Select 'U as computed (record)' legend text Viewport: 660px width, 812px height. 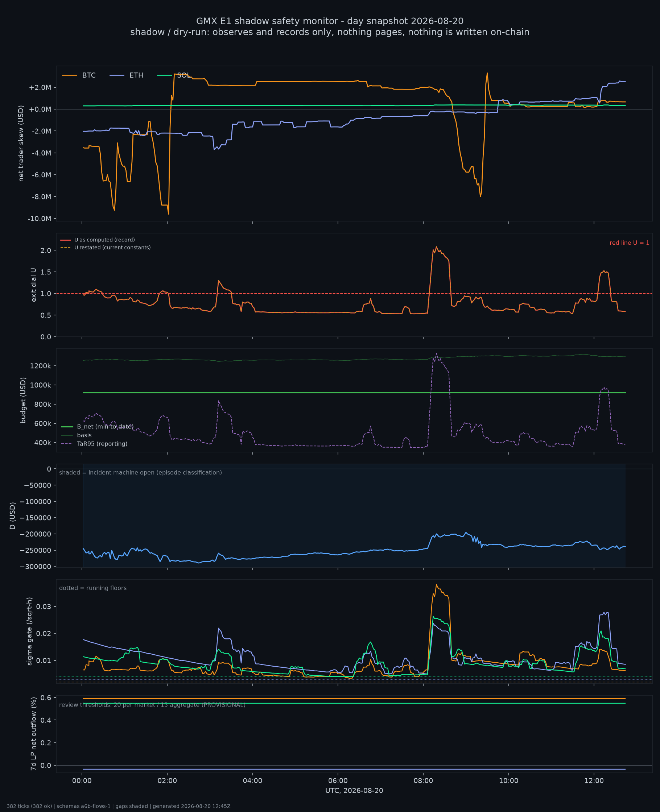click(x=104, y=240)
